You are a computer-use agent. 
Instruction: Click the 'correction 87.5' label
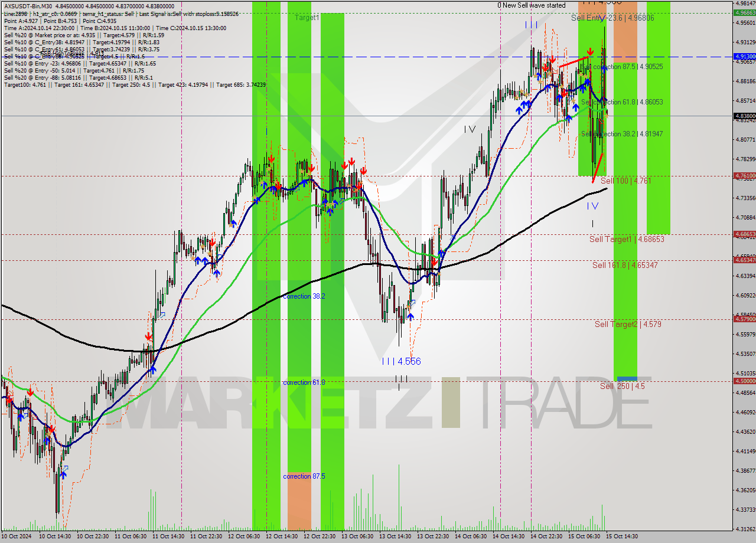pyautogui.click(x=304, y=476)
